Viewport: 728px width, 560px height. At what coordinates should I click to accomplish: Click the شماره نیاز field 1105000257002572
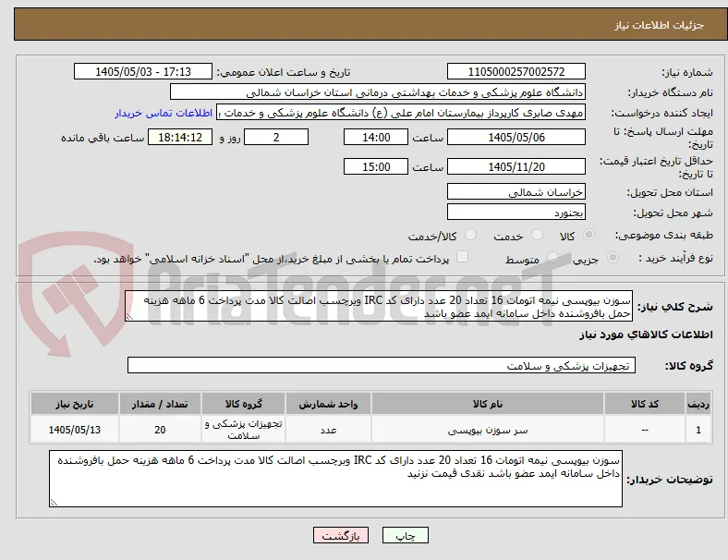(x=516, y=71)
